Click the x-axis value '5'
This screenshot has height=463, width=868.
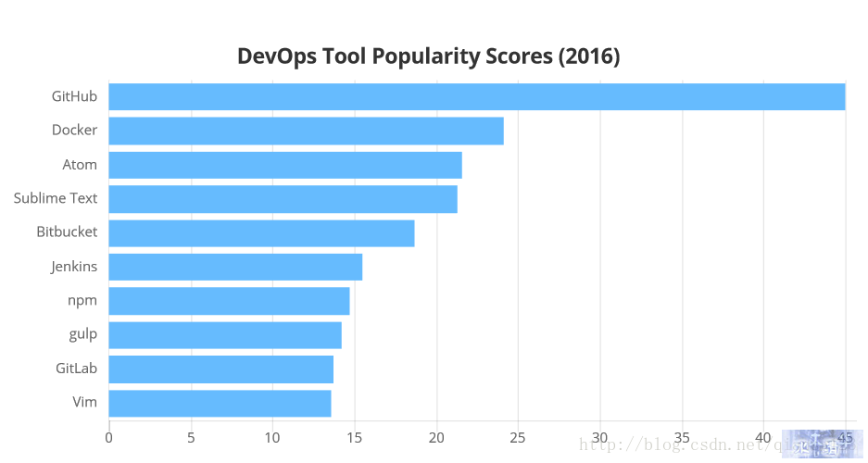point(191,438)
